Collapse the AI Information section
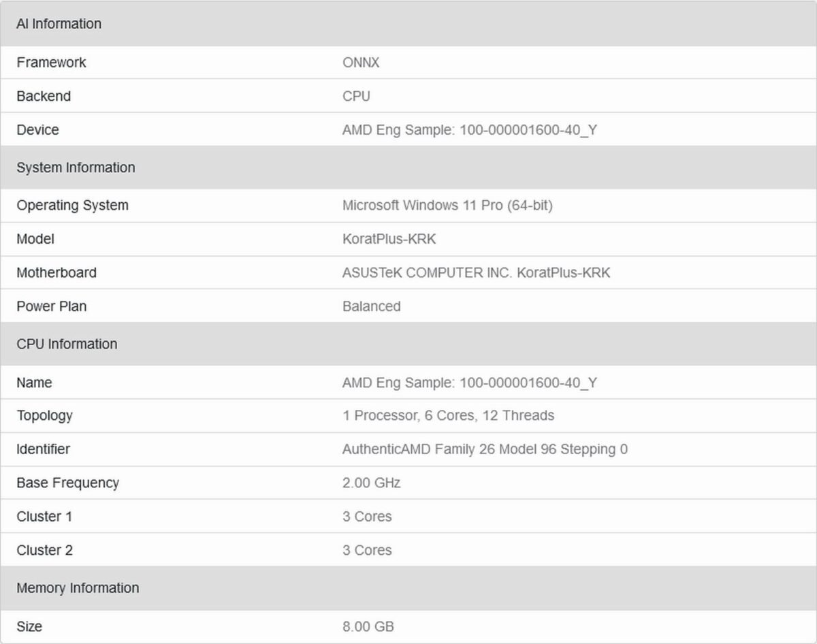This screenshot has width=817, height=644. coord(59,24)
